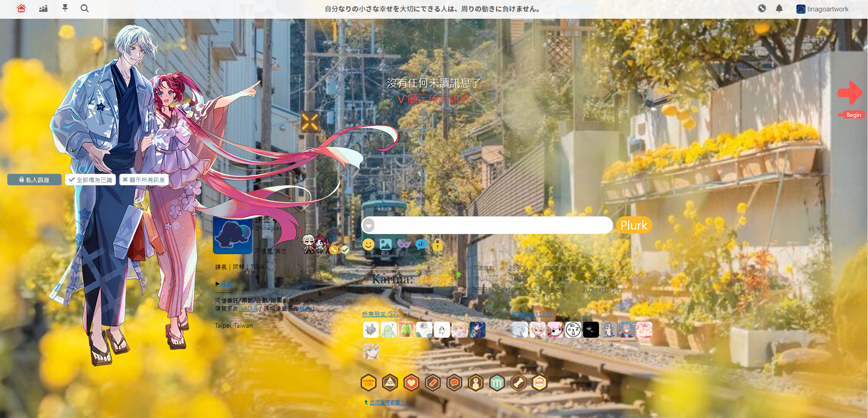The height and width of the screenshot is (418, 868).
Task: Open the green creature friend avatar
Action: point(388,329)
